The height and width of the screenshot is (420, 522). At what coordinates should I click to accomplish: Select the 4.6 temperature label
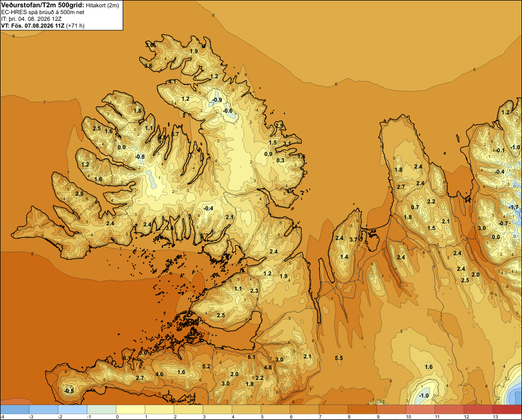pyautogui.click(x=159, y=375)
